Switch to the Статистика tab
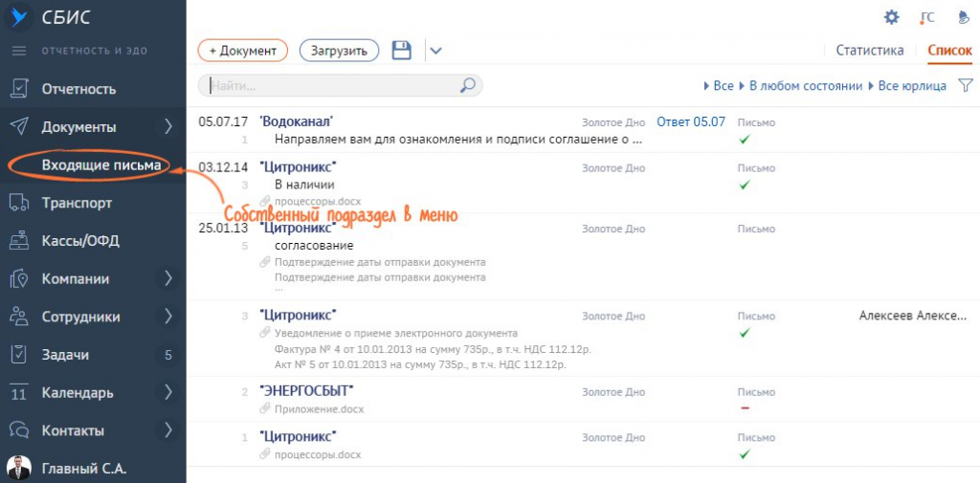This screenshot has width=980, height=483. 869,51
